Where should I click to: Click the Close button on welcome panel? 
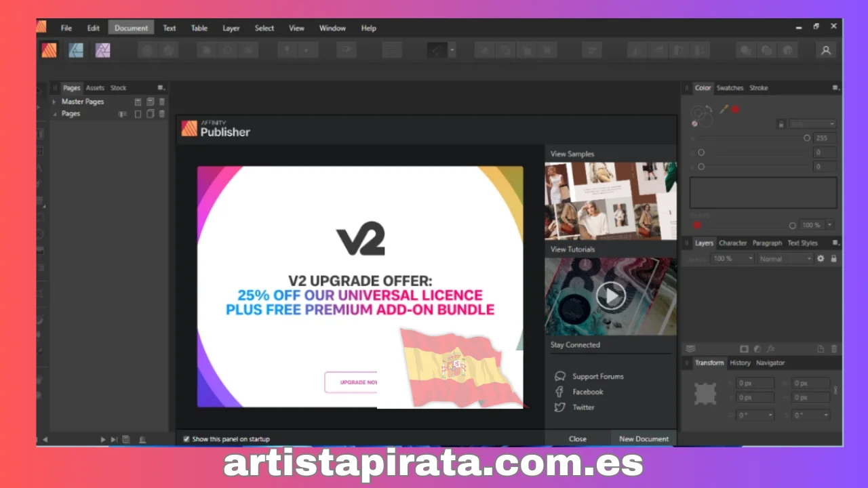[x=578, y=439]
